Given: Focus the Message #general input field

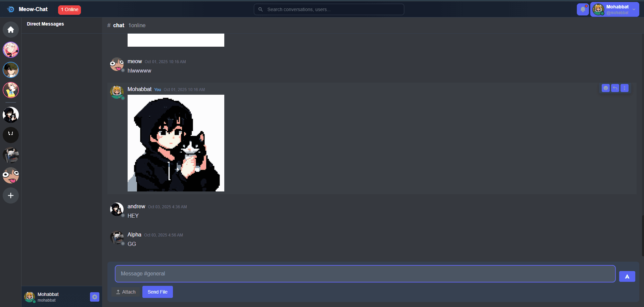Looking at the screenshot, I should point(365,274).
